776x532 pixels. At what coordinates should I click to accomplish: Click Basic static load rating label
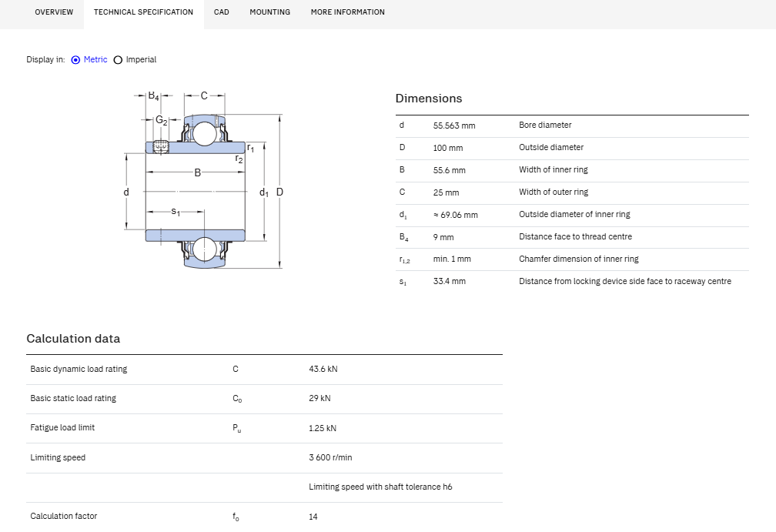[x=73, y=398]
